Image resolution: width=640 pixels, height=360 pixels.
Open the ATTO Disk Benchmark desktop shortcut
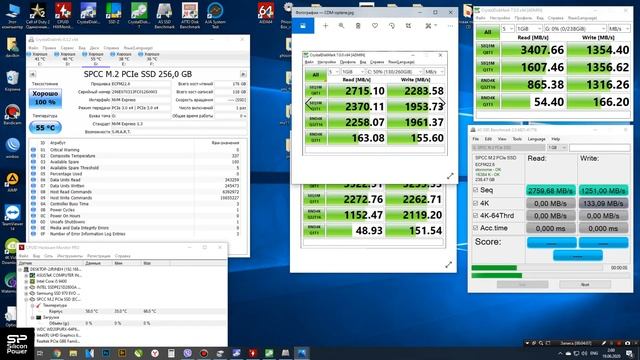(x=190, y=16)
